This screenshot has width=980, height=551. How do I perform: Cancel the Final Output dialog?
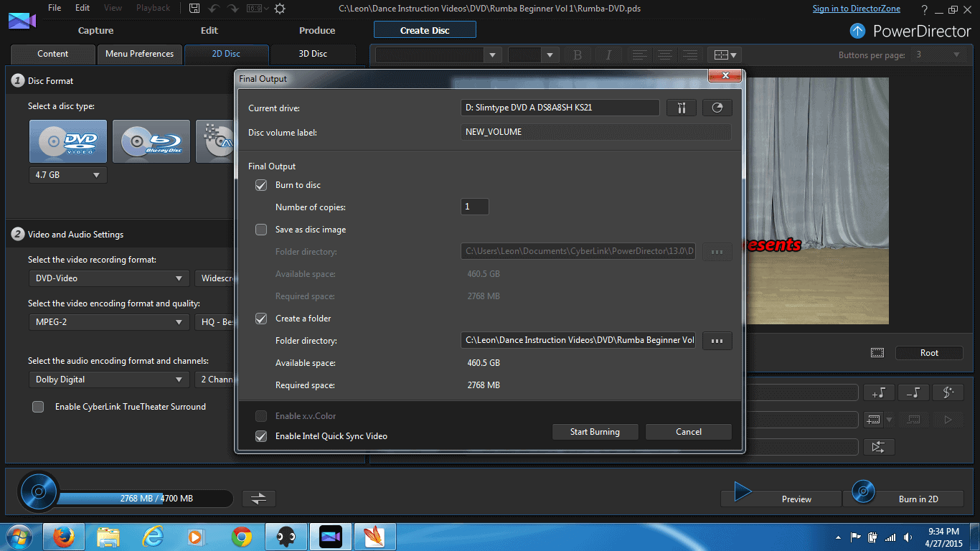point(689,432)
